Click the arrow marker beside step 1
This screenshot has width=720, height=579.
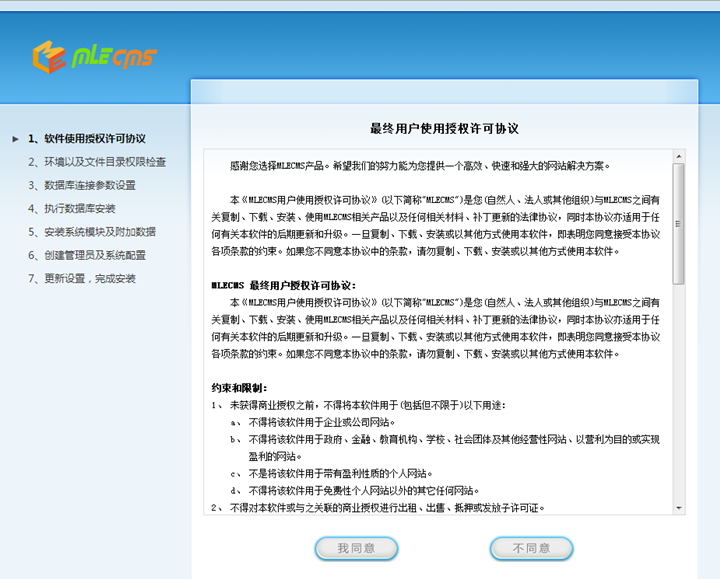tap(16, 139)
